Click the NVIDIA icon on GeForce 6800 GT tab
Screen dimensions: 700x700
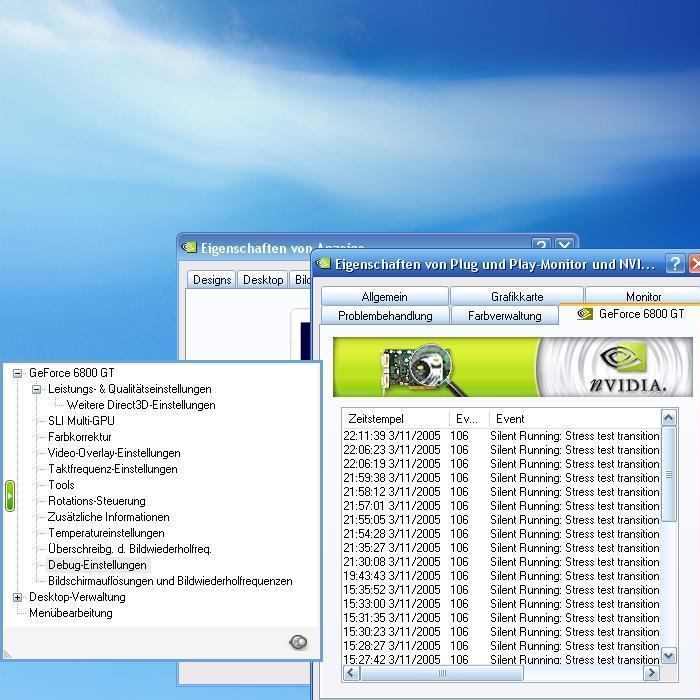pos(585,314)
